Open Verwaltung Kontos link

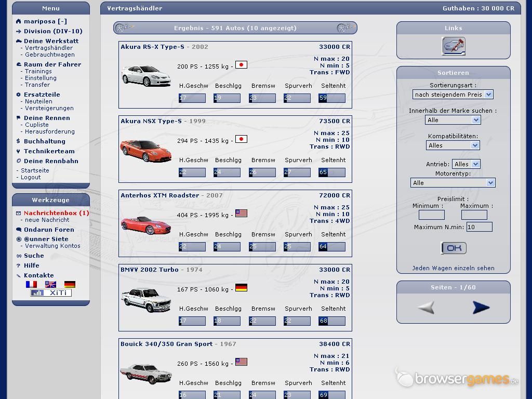pyautogui.click(x=52, y=246)
